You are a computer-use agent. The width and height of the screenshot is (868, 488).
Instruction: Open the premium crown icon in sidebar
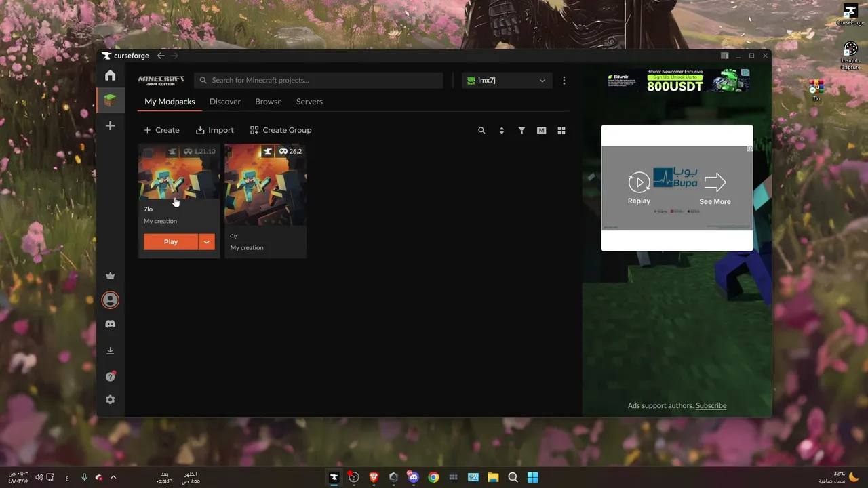[110, 276]
